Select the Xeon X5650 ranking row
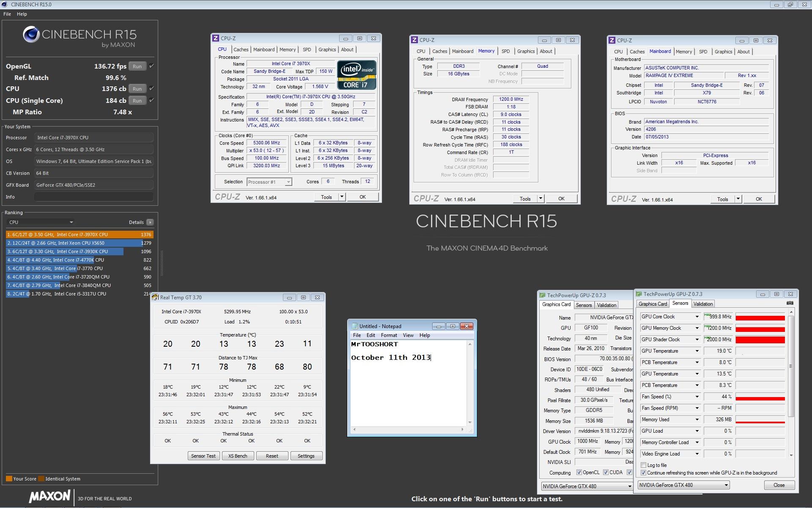The height and width of the screenshot is (508, 812). (x=80, y=243)
